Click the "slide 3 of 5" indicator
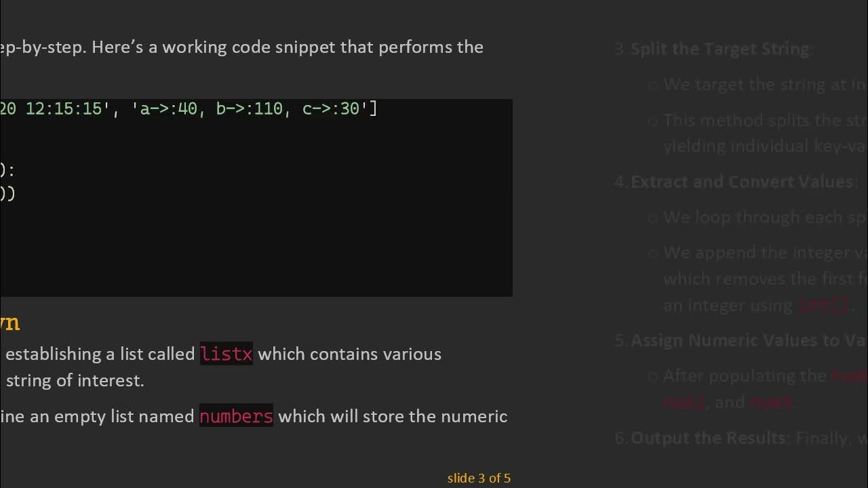Screen dimensions: 868x488 479,478
